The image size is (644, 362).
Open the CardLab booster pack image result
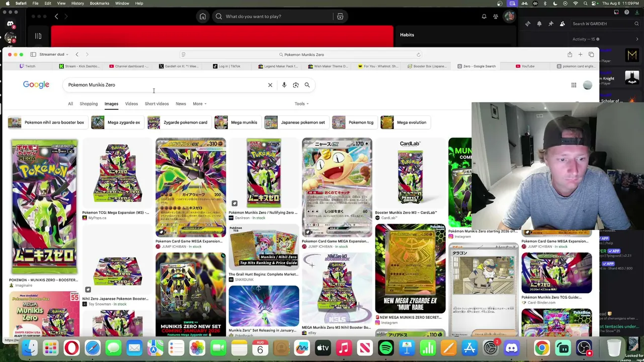click(x=410, y=173)
